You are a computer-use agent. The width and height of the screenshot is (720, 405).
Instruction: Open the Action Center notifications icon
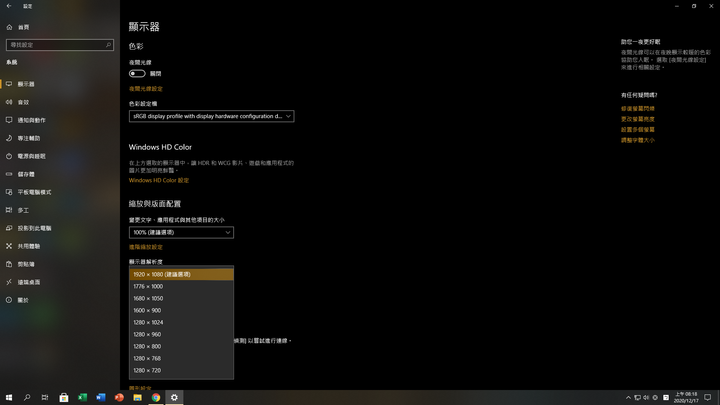(708, 398)
